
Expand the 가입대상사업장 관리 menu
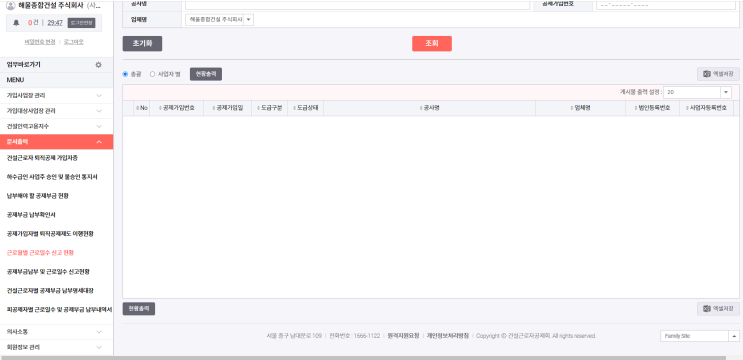(x=56, y=111)
